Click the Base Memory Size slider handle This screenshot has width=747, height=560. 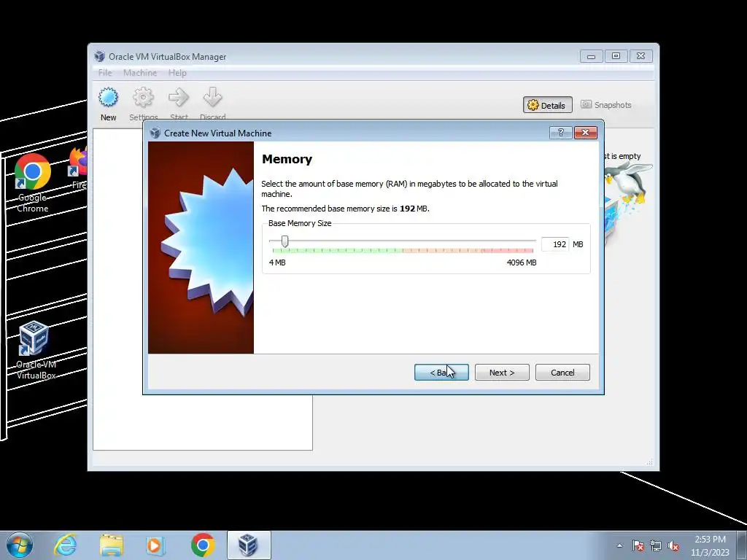tap(285, 242)
